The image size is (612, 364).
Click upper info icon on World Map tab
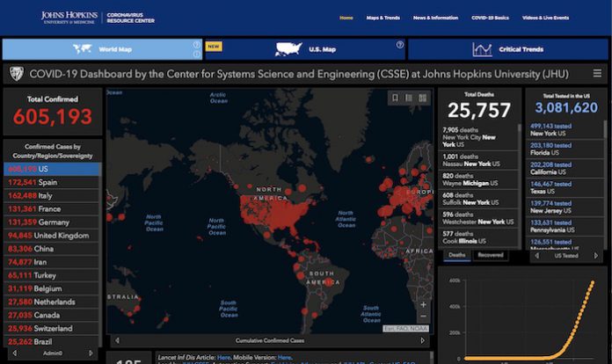tap(196, 45)
